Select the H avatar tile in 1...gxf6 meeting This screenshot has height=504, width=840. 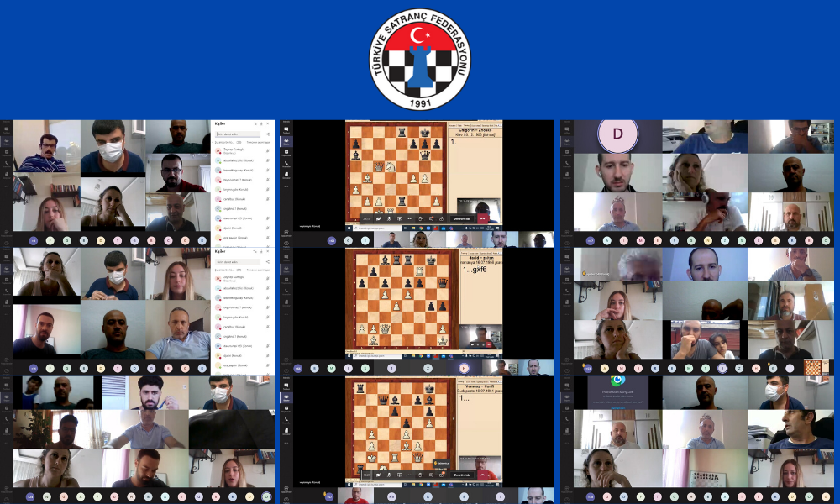coord(464,368)
